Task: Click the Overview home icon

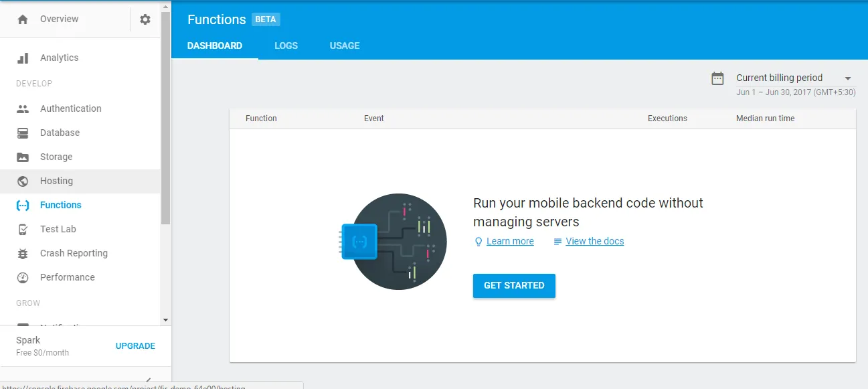Action: (23, 19)
